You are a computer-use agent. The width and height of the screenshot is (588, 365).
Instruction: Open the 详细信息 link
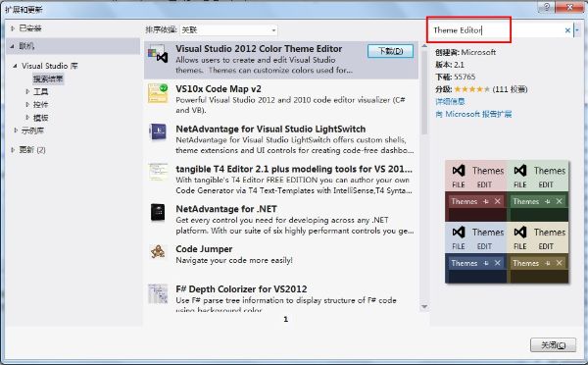click(x=450, y=101)
